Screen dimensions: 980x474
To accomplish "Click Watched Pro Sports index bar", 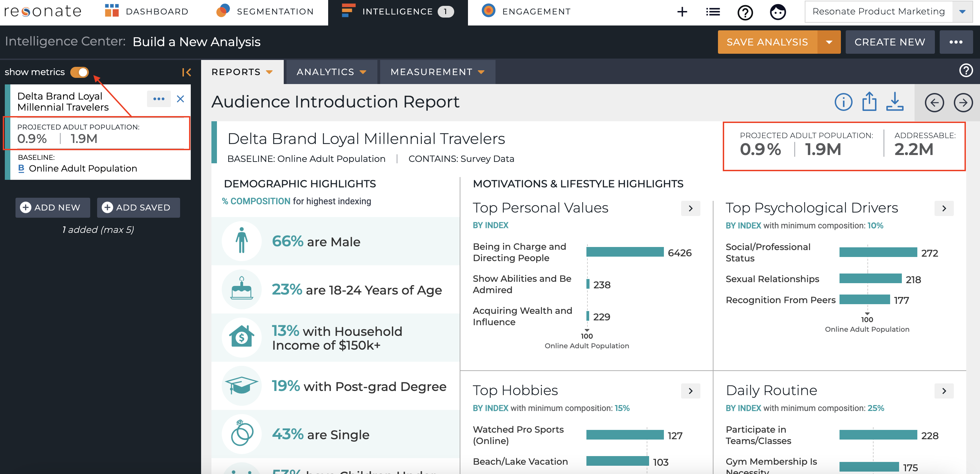I will click(x=625, y=435).
